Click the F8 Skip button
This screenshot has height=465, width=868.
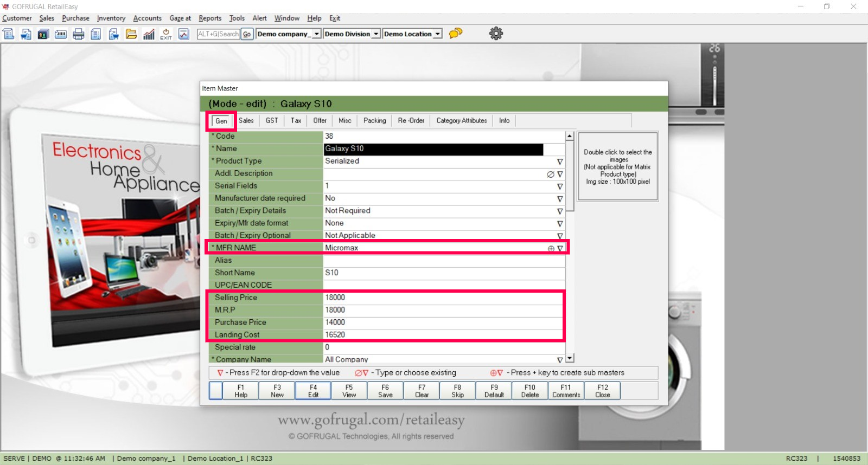458,391
